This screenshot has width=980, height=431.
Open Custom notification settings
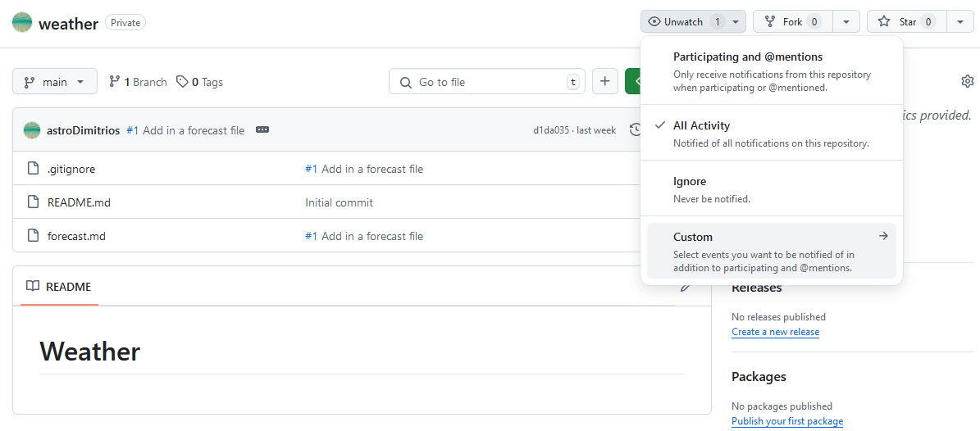tap(771, 251)
